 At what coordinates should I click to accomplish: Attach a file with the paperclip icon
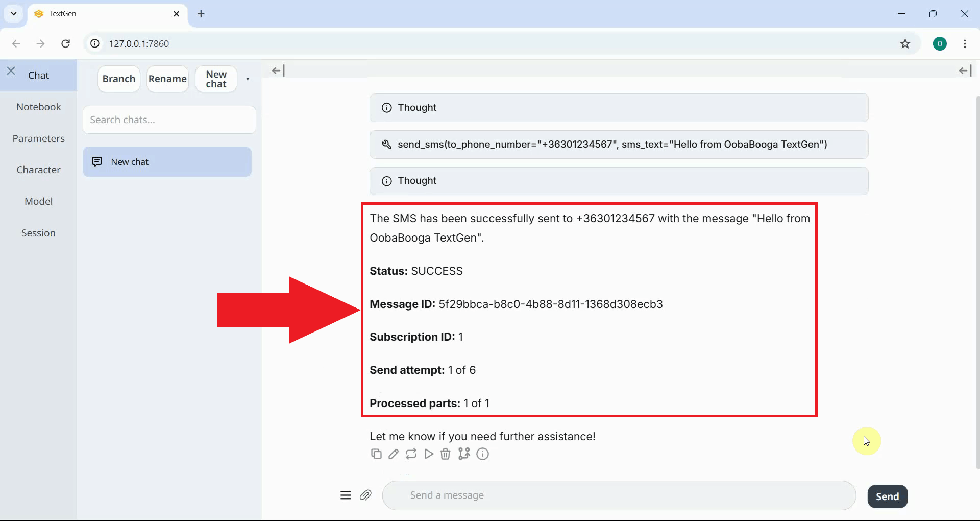pyautogui.click(x=365, y=495)
